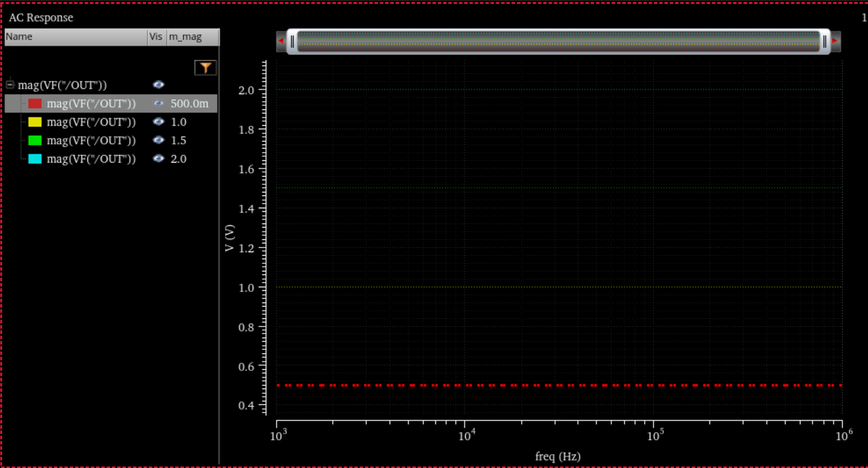
Task: Grab left handle of range slider
Action: coord(292,42)
